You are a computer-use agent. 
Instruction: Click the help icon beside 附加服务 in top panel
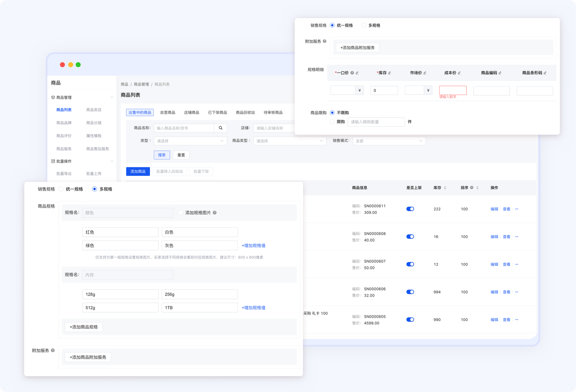coord(324,41)
